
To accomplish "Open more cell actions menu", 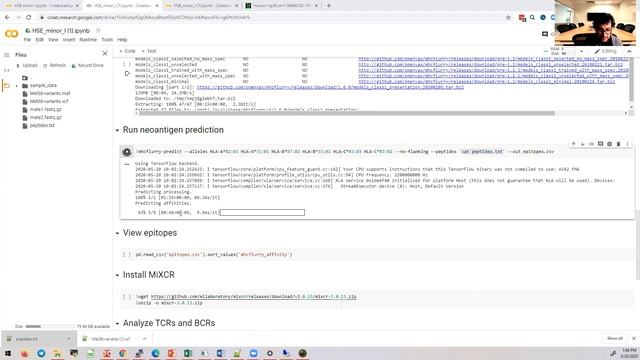I will click(x=627, y=144).
